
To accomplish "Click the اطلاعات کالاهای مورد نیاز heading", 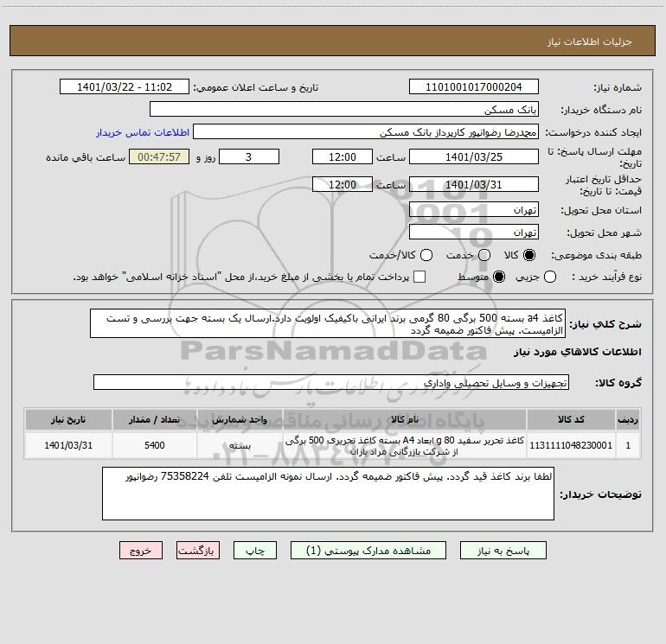I will 578,352.
